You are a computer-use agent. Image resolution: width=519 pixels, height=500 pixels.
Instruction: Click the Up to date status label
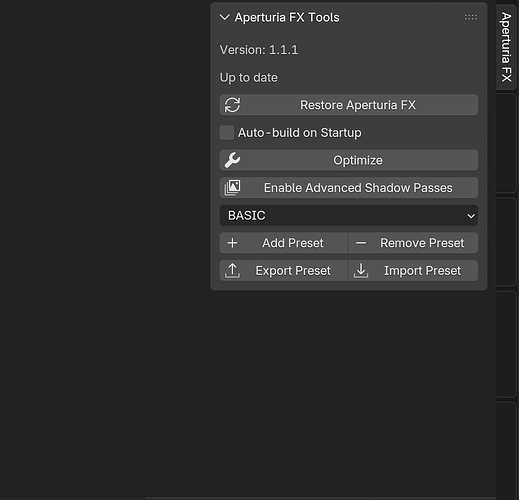pyautogui.click(x=248, y=78)
